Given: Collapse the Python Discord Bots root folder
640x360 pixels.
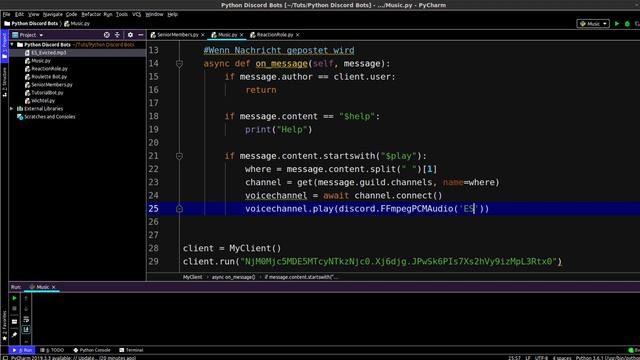Looking at the screenshot, I should (x=12, y=44).
